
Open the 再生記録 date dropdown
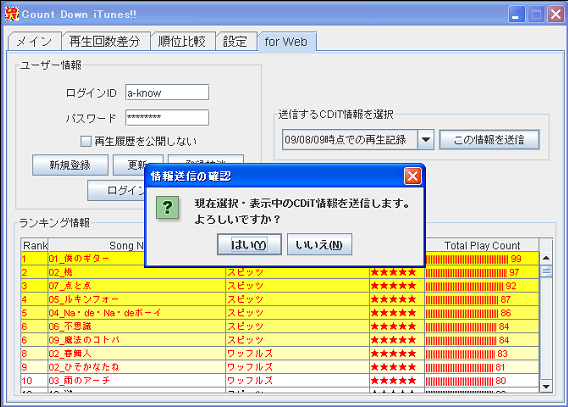(x=426, y=140)
